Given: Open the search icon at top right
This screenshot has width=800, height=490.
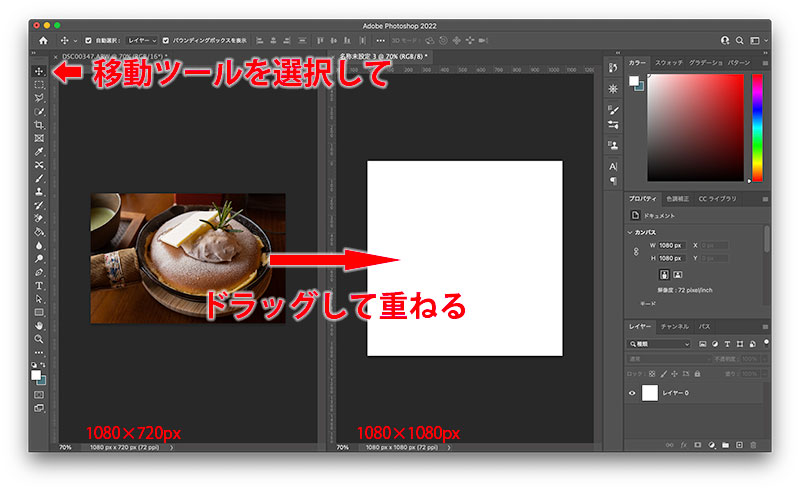Looking at the screenshot, I should pos(739,40).
